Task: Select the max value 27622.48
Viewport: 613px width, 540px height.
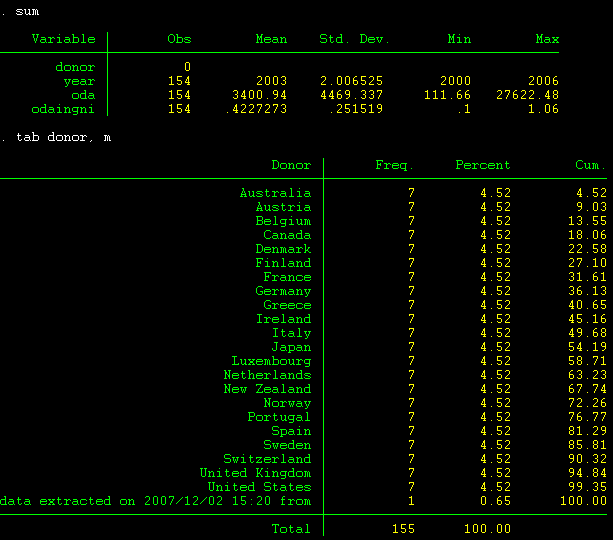Action: click(x=528, y=95)
